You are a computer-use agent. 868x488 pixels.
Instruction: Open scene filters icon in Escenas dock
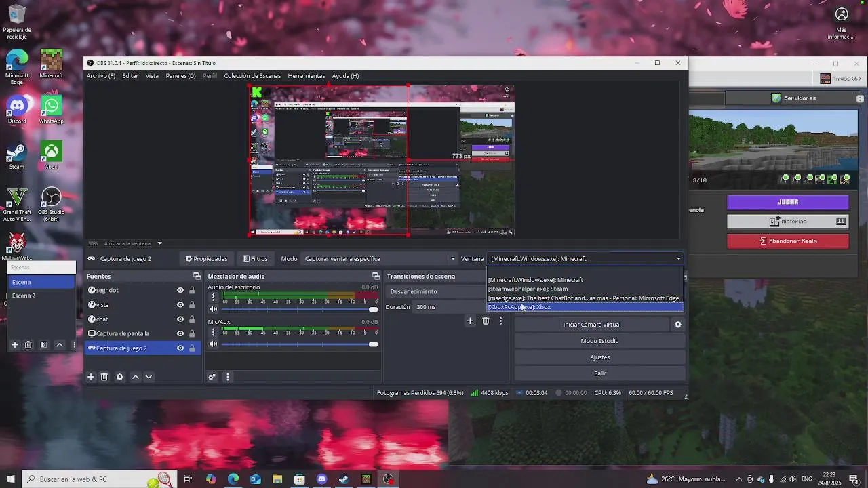[x=44, y=345]
